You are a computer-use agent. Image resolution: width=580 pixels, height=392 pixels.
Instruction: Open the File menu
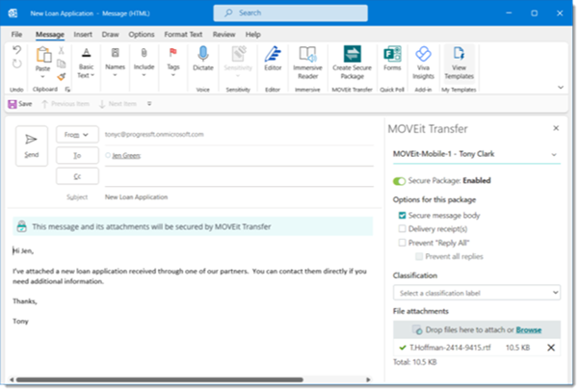pyautogui.click(x=16, y=35)
